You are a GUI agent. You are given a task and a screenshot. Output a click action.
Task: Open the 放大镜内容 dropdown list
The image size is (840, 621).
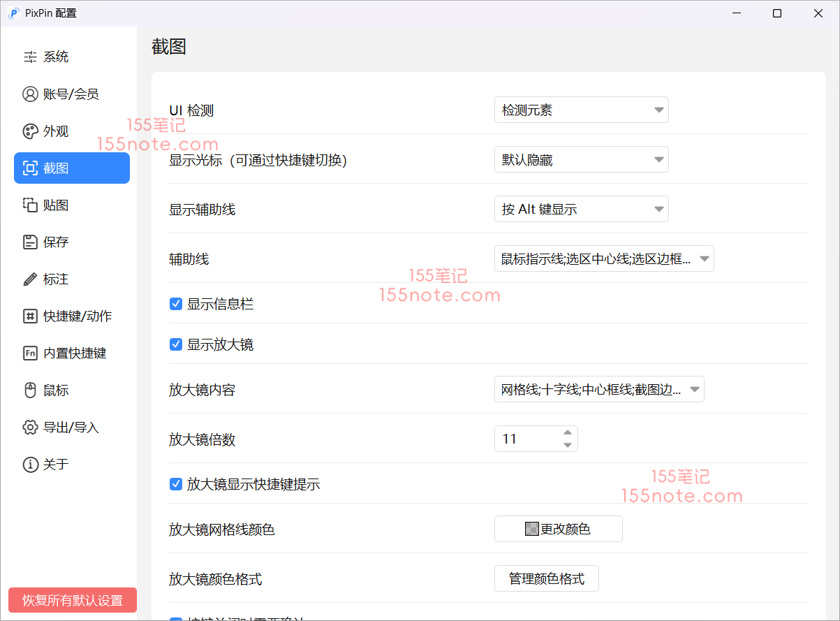coord(598,390)
